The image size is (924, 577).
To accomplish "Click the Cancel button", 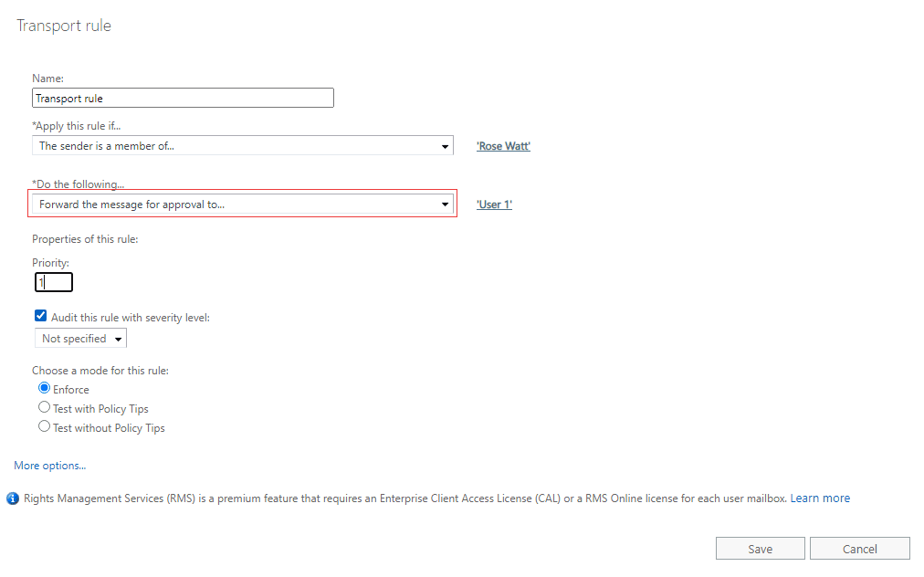I will point(859,549).
